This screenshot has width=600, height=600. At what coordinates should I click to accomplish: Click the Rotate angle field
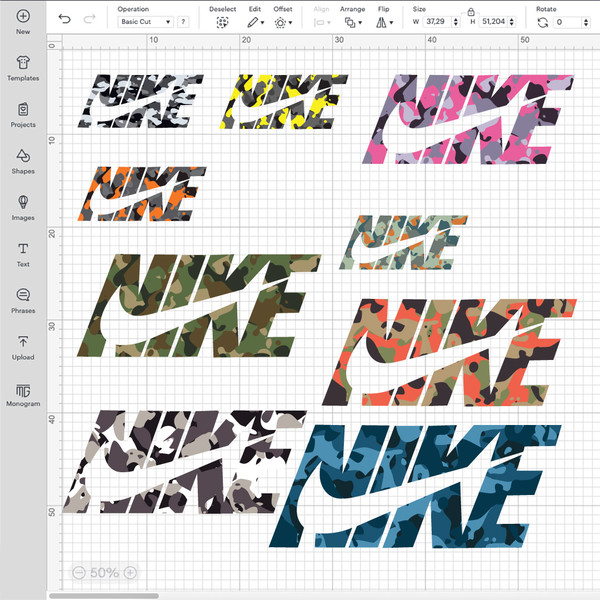point(568,22)
